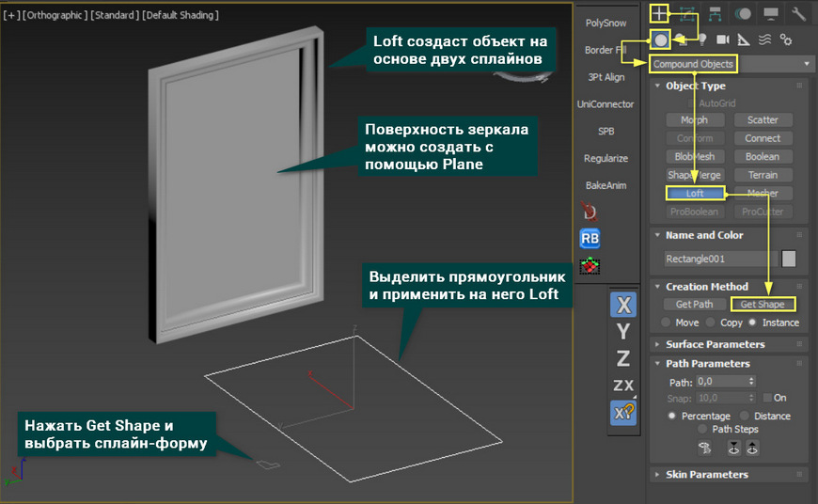Collapse the Object Type rollout
Screen dimensions: 818x504
tap(657, 86)
